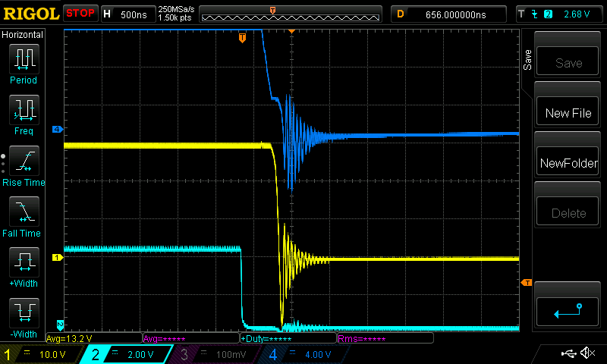Toggle the speaker mute icon
Image resolution: width=607 pixels, height=364 pixels.
(587, 353)
